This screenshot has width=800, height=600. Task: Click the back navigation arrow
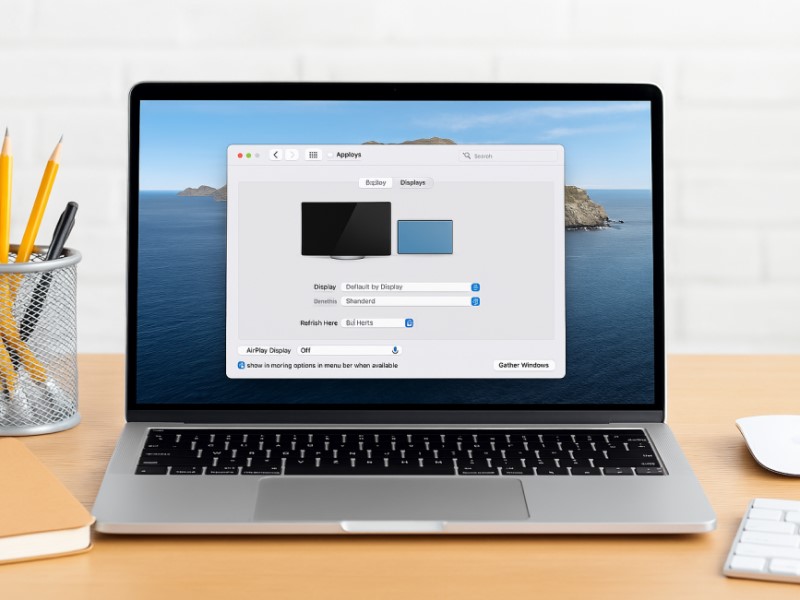275,155
